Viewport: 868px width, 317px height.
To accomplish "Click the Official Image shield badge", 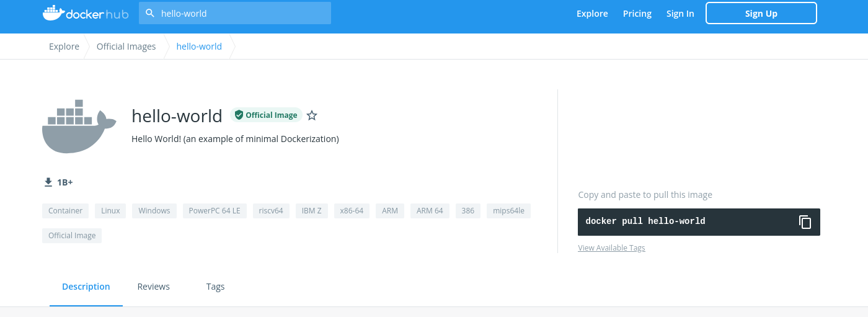I will [x=266, y=115].
